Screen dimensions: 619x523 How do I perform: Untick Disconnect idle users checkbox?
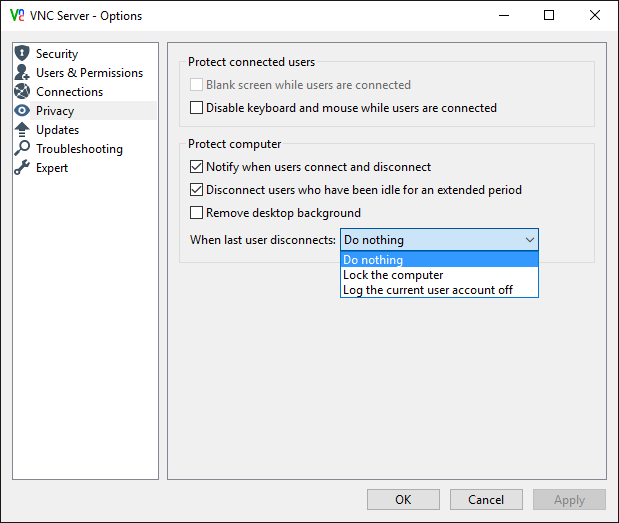coord(197,190)
